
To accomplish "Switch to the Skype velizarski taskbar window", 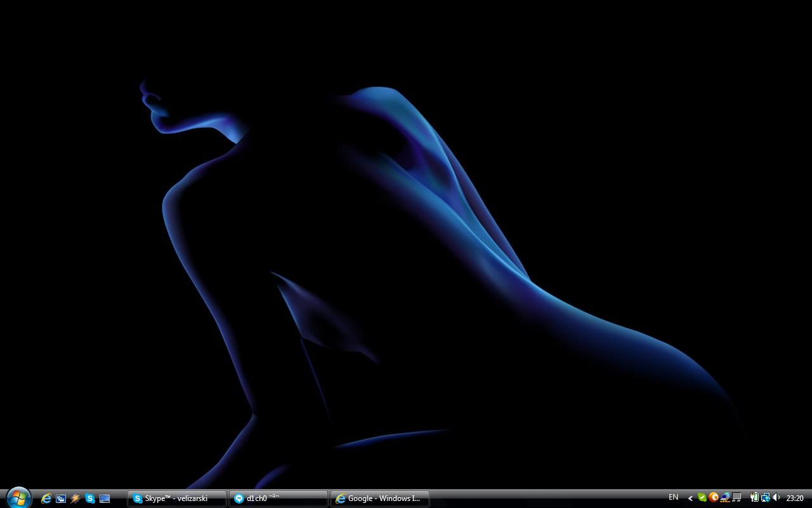I will [x=176, y=498].
